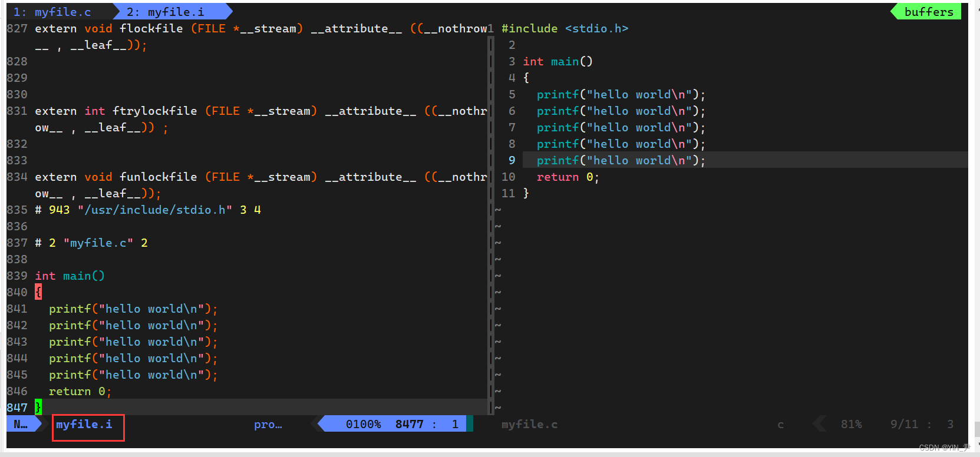Switch to the myfile.c buffer tab

pos(52,12)
